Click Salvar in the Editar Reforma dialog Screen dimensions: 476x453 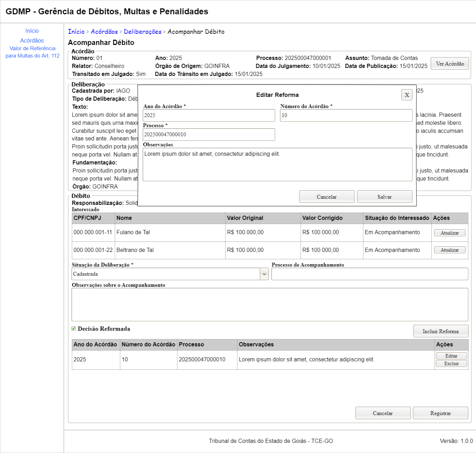coord(384,197)
